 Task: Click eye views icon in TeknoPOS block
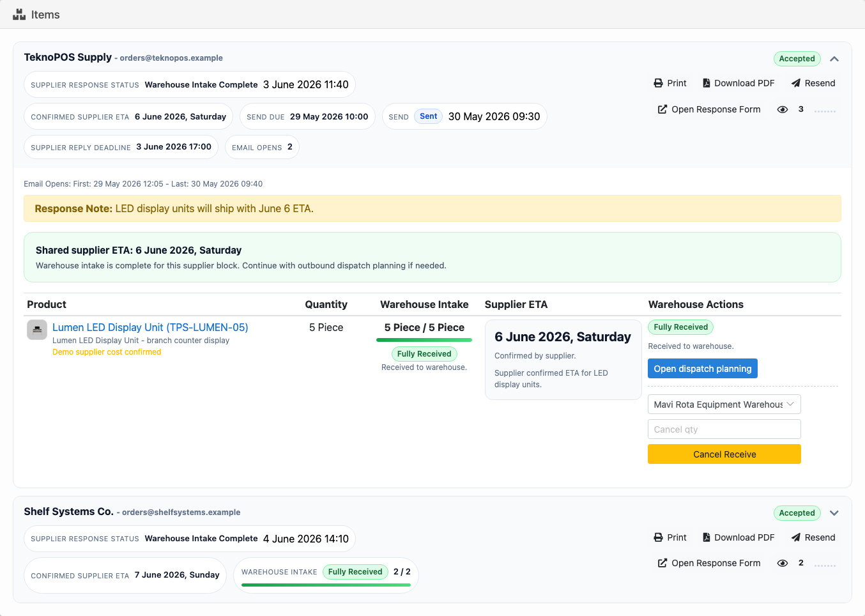783,109
